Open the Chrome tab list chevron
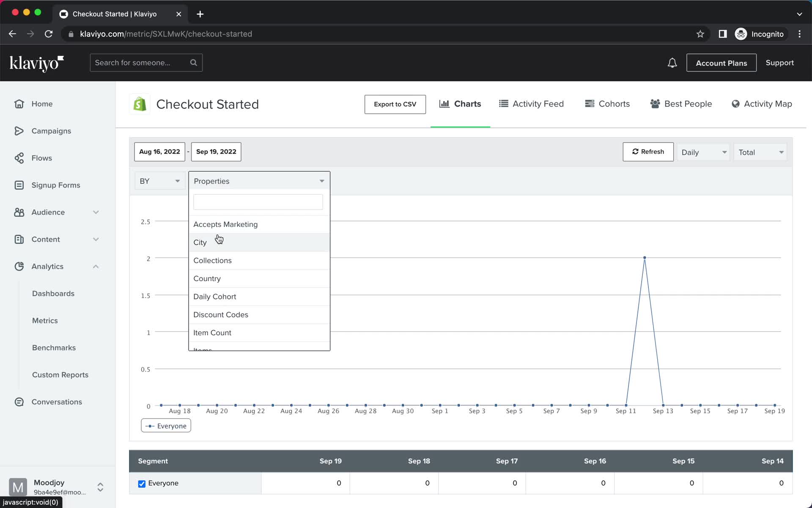 pyautogui.click(x=799, y=14)
